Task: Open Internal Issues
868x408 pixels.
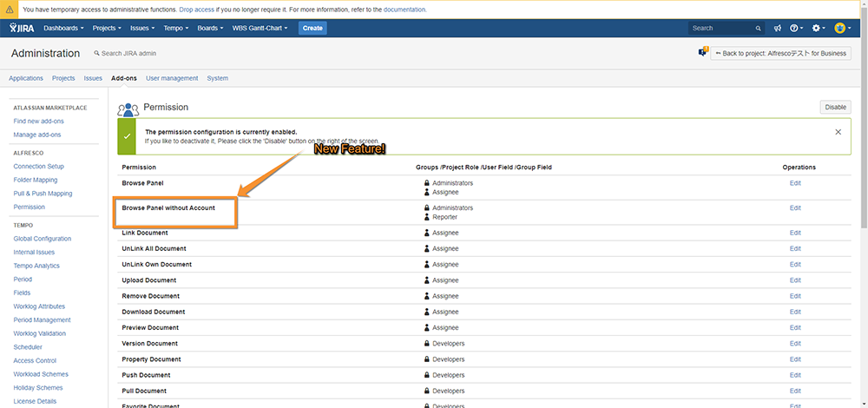Action: 35,252
